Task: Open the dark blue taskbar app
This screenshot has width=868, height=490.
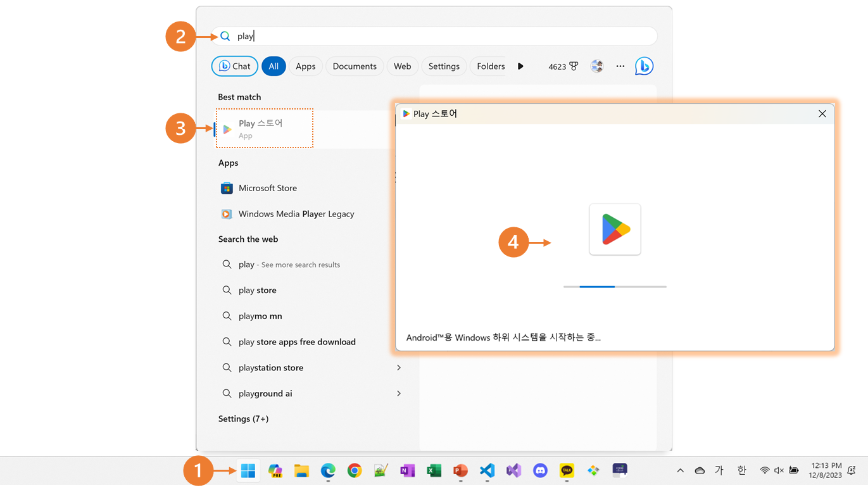Action: [x=620, y=469]
